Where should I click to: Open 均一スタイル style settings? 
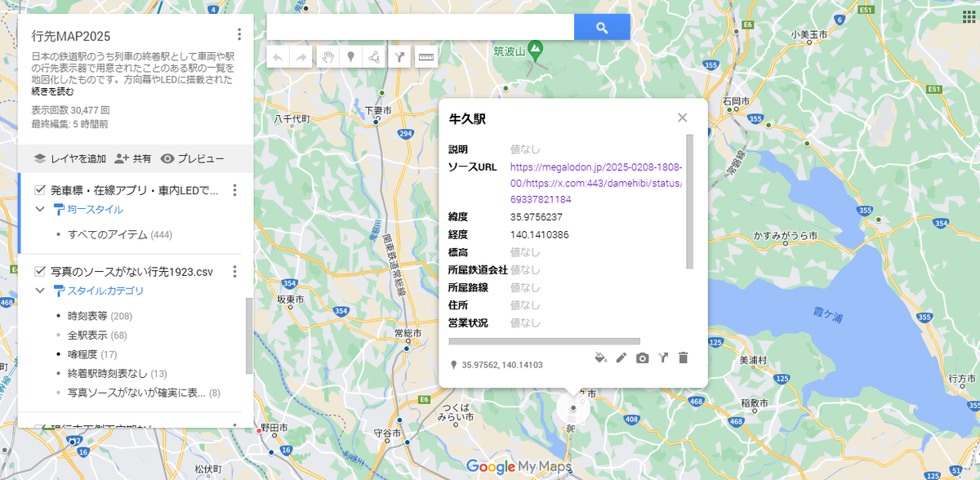(96, 210)
